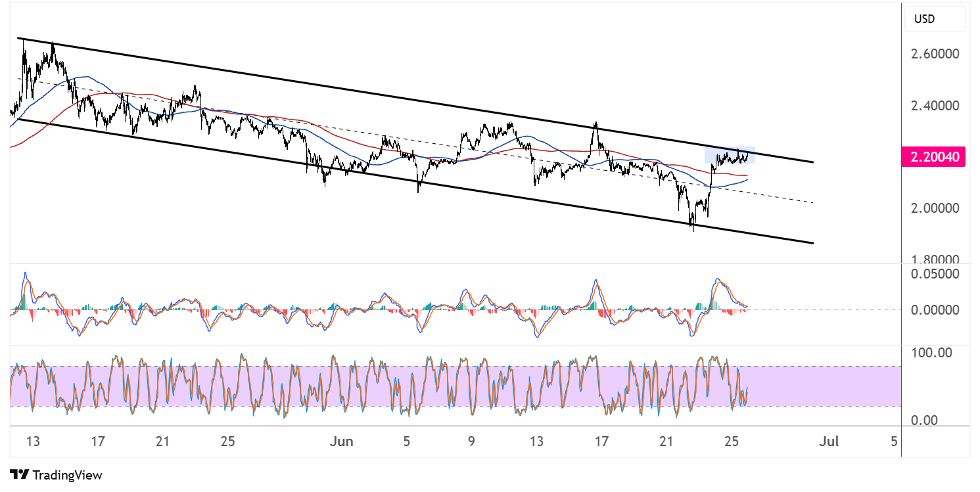Click the TradingView logo link

click(57, 474)
